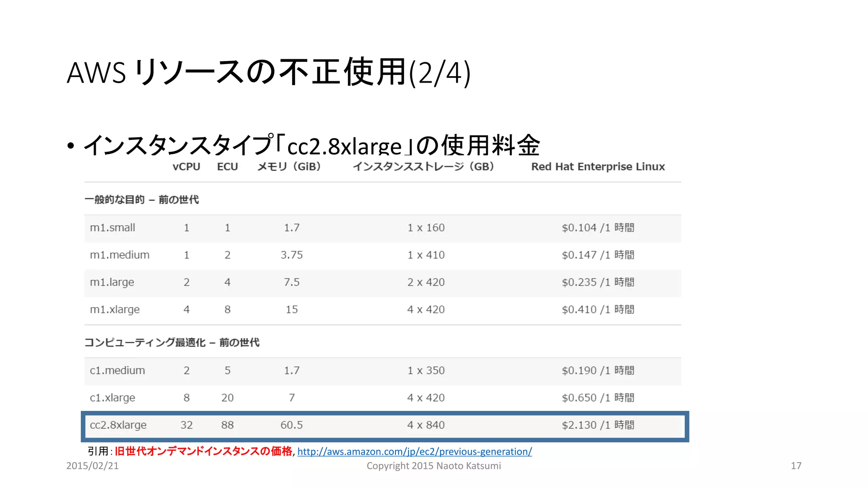This screenshot has width=868, height=488.
Task: Click the $0.235 /1 時間 price for m1.large
Action: point(598,282)
